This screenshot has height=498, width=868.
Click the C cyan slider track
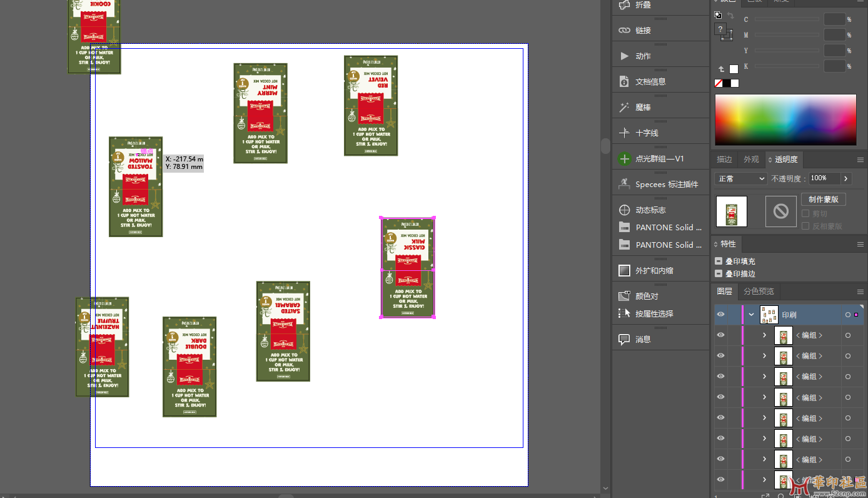tap(787, 20)
